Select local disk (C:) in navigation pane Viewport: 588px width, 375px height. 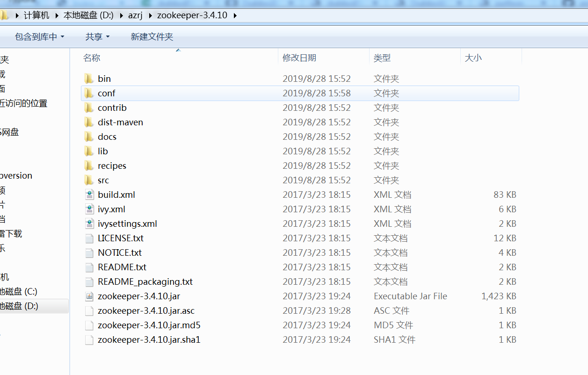pos(19,291)
